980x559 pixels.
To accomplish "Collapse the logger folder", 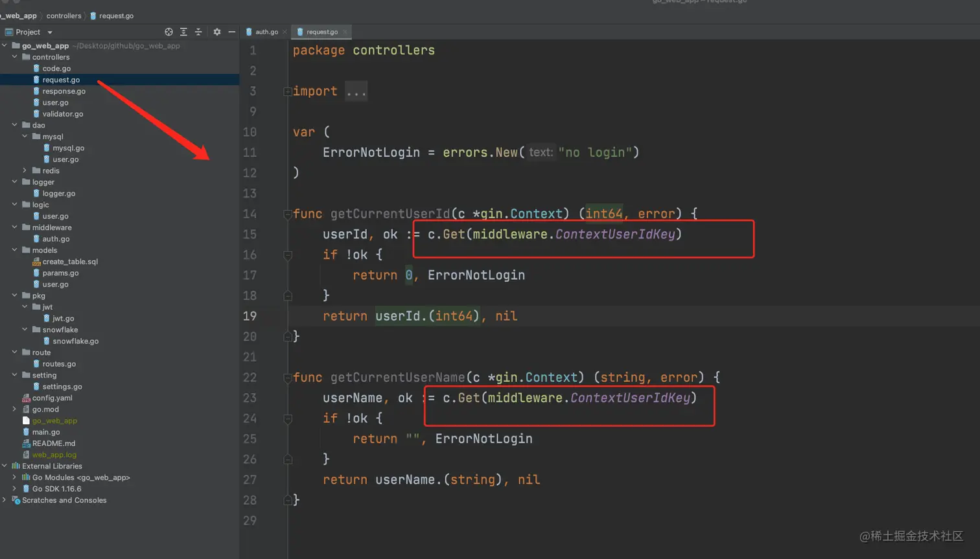I will click(15, 182).
